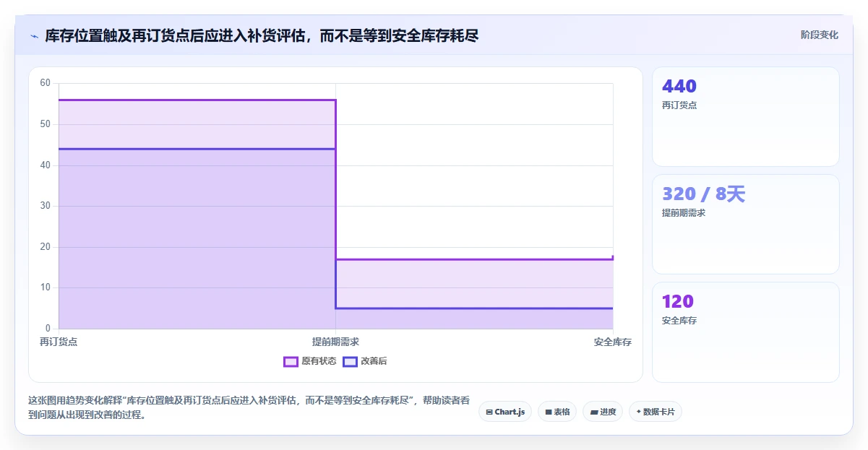
Task: Select the 数据卡片 tag
Action: (x=656, y=412)
